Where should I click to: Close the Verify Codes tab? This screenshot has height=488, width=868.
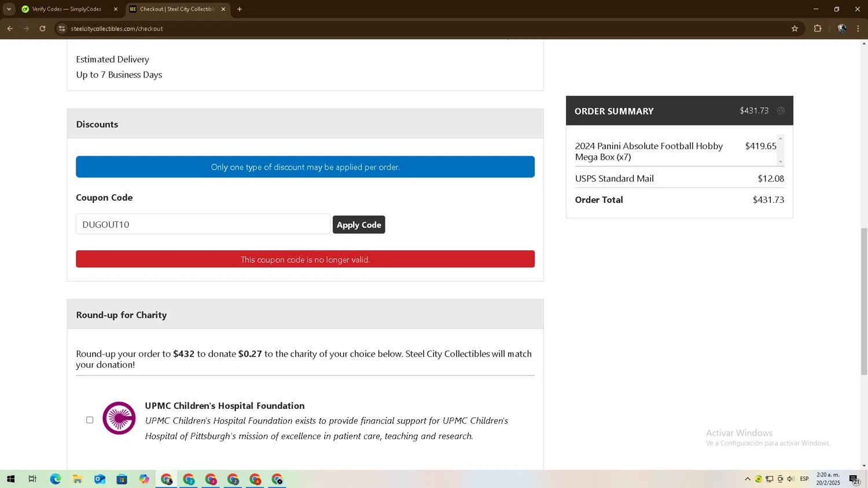pyautogui.click(x=115, y=9)
